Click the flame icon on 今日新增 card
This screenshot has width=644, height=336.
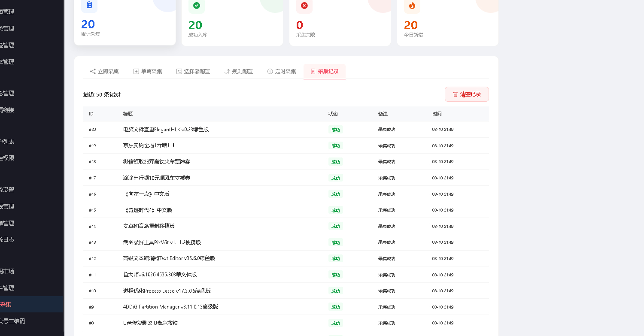point(411,6)
